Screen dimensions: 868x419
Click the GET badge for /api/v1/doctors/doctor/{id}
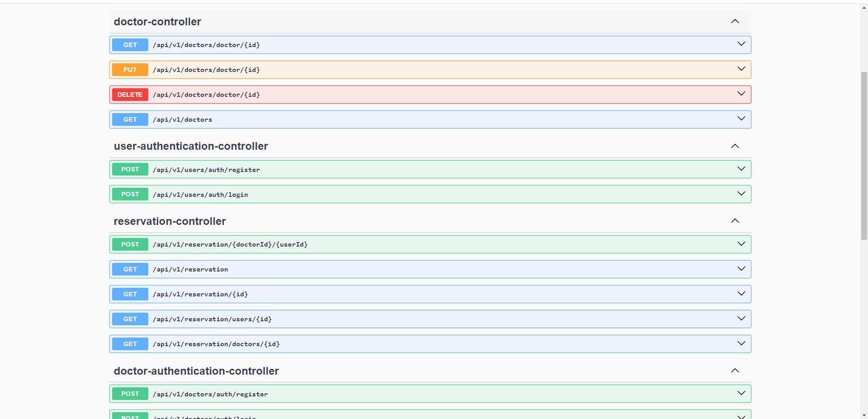[130, 45]
